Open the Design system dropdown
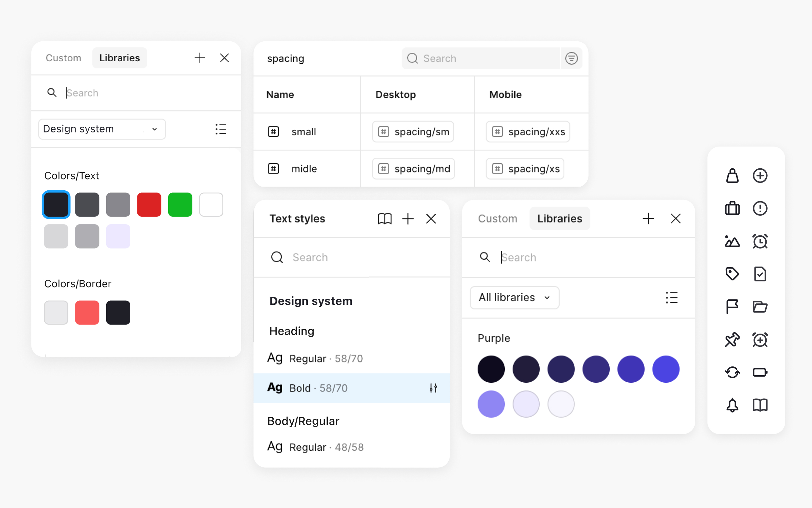This screenshot has width=812, height=508. pos(101,129)
